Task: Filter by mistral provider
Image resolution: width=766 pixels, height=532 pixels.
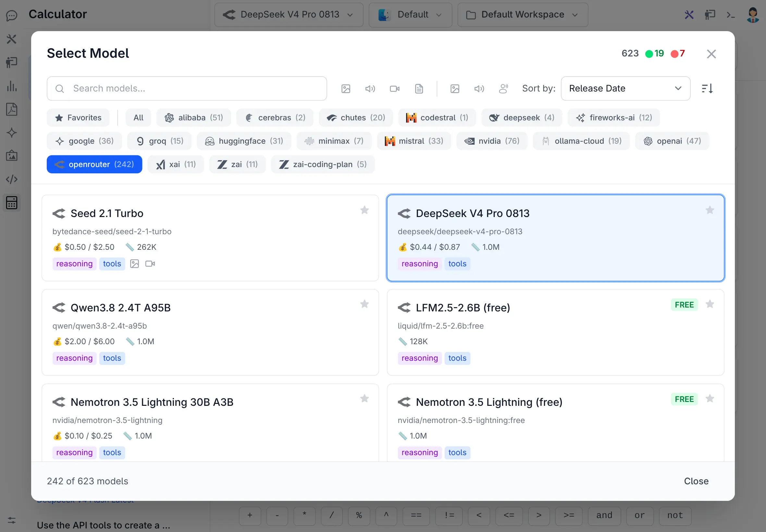Action: click(x=414, y=141)
